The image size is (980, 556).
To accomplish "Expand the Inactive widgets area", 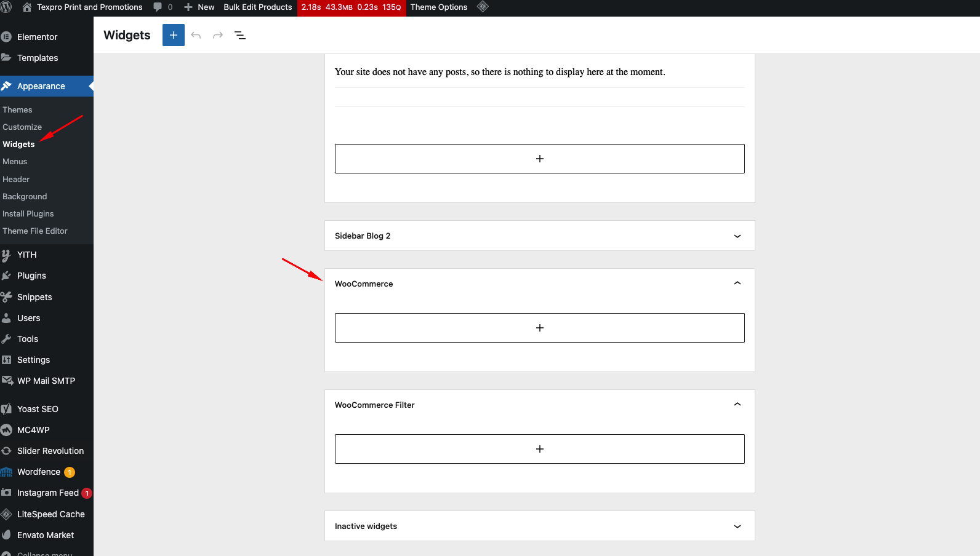I will coord(737,526).
